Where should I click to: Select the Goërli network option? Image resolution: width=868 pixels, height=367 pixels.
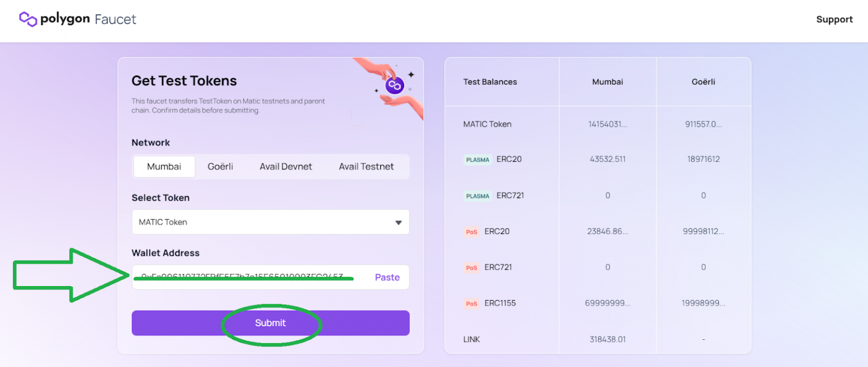222,166
